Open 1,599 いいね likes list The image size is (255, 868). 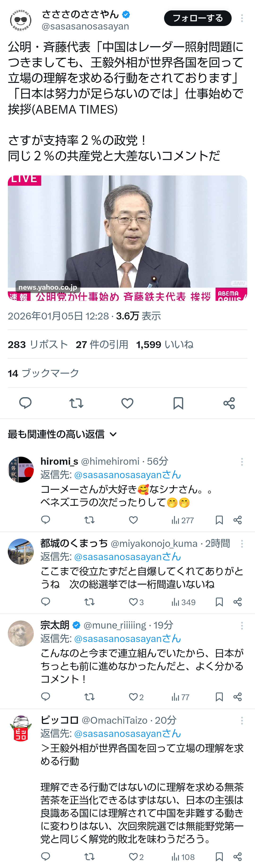[165, 344]
